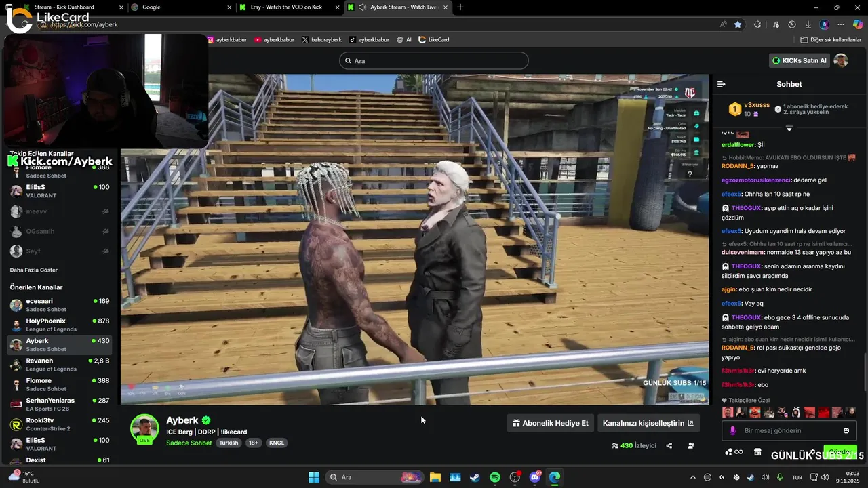The height and width of the screenshot is (488, 868).
Task: Click the chat panel scrollbar
Action: pos(865,371)
